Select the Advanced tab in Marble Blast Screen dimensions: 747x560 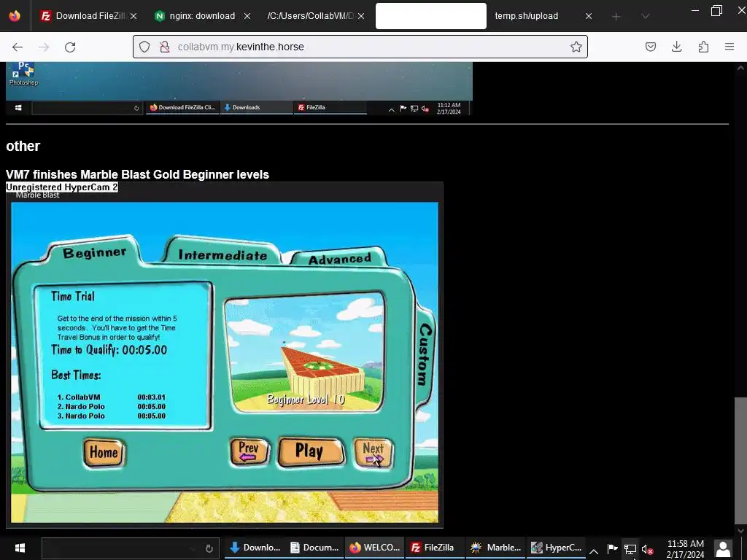click(339, 259)
